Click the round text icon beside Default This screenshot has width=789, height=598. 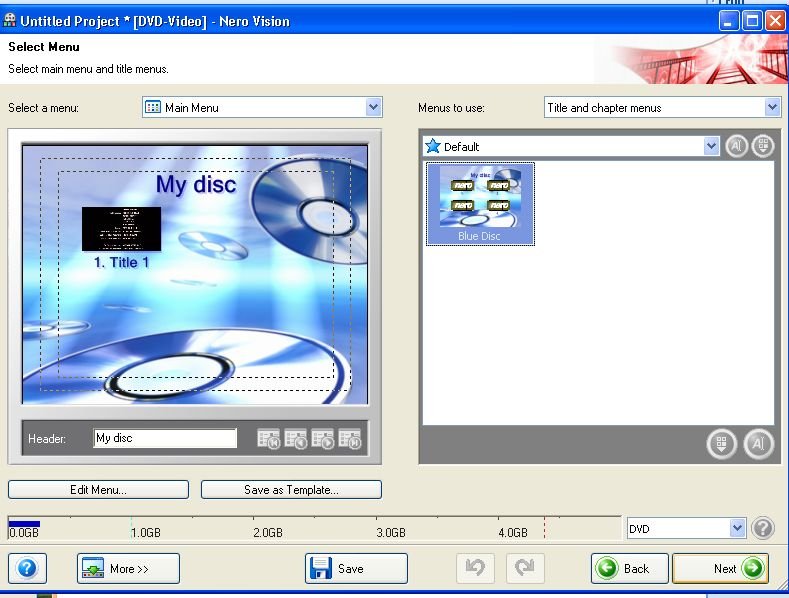pyautogui.click(x=737, y=146)
